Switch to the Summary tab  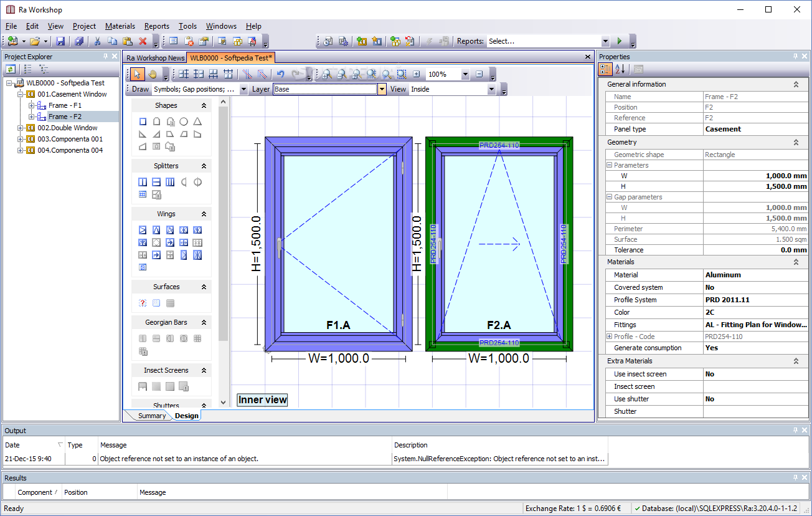(x=152, y=416)
